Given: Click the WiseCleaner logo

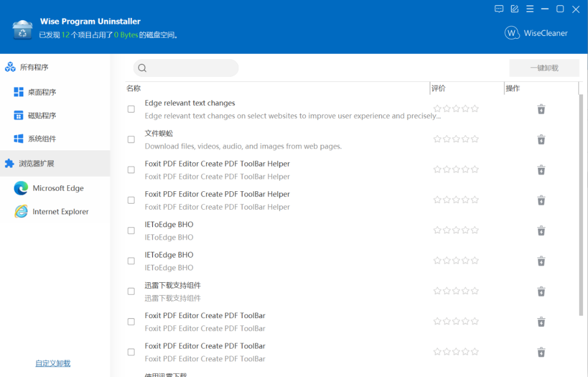Looking at the screenshot, I should [536, 33].
